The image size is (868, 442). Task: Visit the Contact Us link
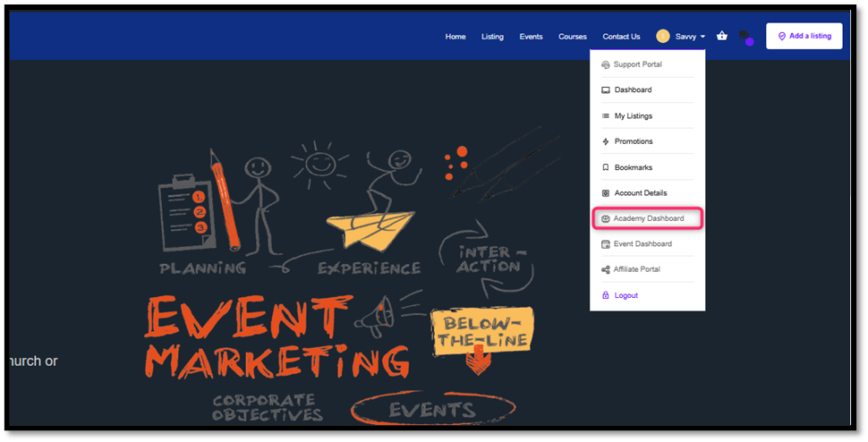pyautogui.click(x=621, y=37)
